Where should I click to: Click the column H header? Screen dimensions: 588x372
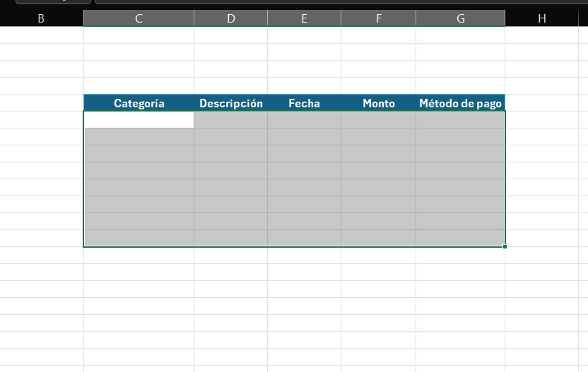coord(541,18)
